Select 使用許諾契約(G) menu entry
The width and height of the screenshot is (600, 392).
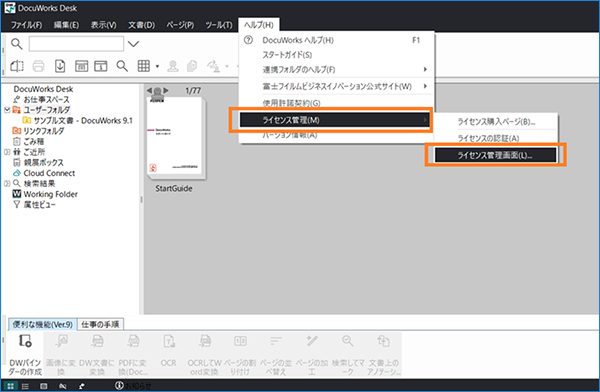[337, 103]
